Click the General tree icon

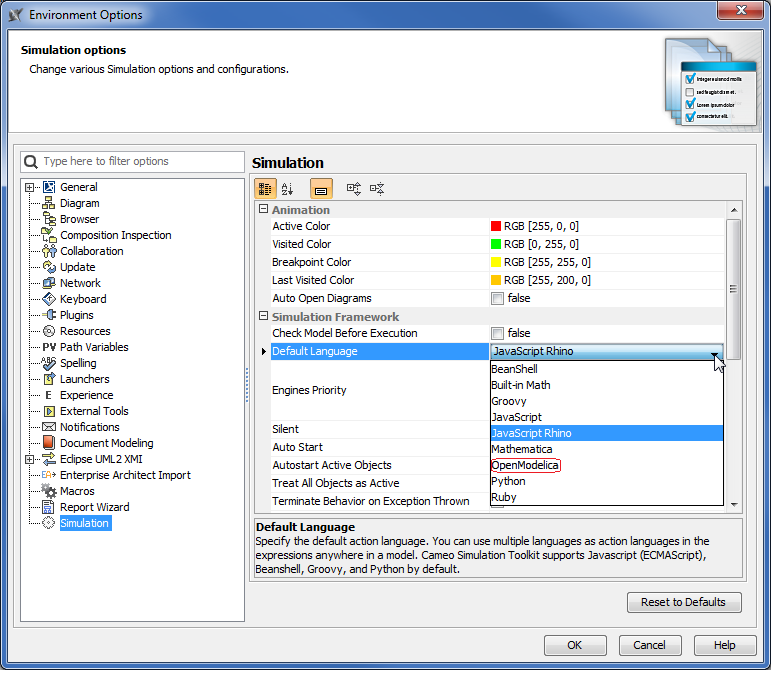pos(49,187)
